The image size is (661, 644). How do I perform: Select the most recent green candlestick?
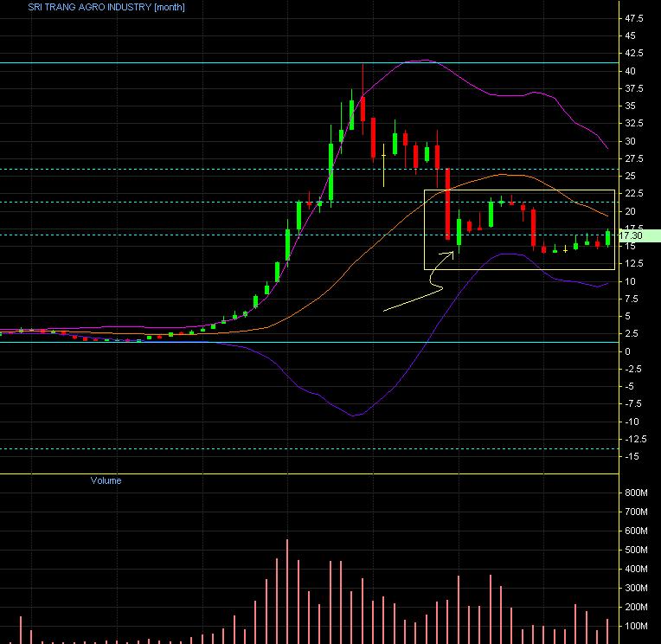click(x=608, y=238)
